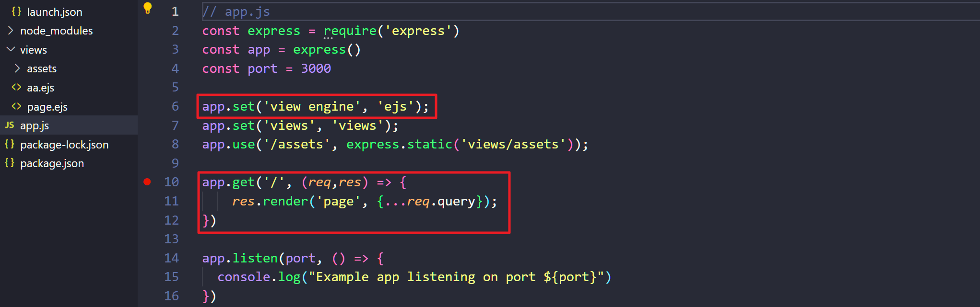Image resolution: width=980 pixels, height=307 pixels.
Task: Click the '// app.js' comment text
Action: 236,12
